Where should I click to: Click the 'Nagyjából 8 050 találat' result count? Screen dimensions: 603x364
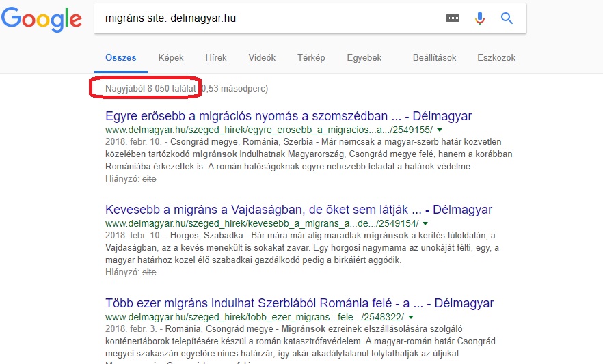pyautogui.click(x=150, y=88)
